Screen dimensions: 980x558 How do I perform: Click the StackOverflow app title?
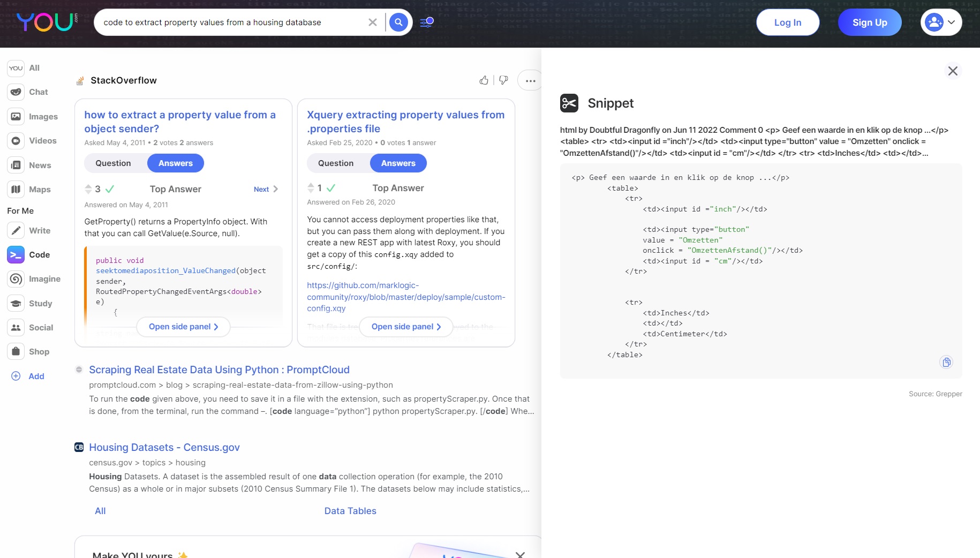124,80
